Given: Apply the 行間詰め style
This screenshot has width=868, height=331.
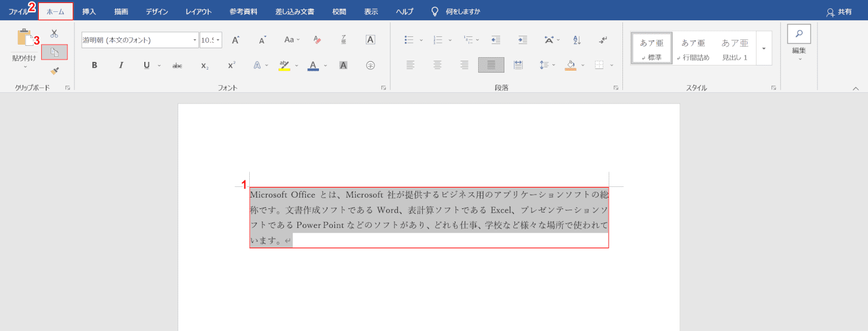Looking at the screenshot, I should (x=693, y=48).
